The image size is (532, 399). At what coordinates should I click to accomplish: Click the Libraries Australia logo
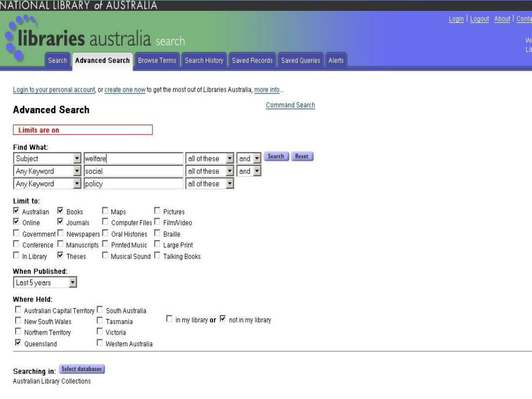[95, 38]
